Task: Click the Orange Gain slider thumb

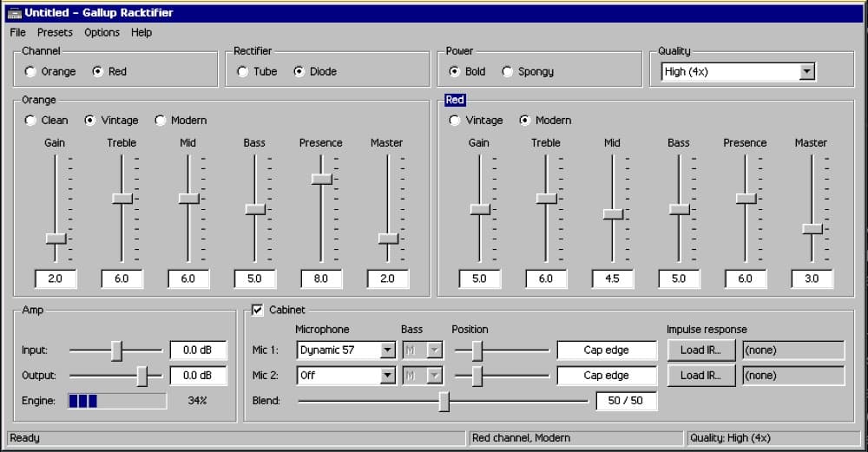Action: tap(56, 239)
